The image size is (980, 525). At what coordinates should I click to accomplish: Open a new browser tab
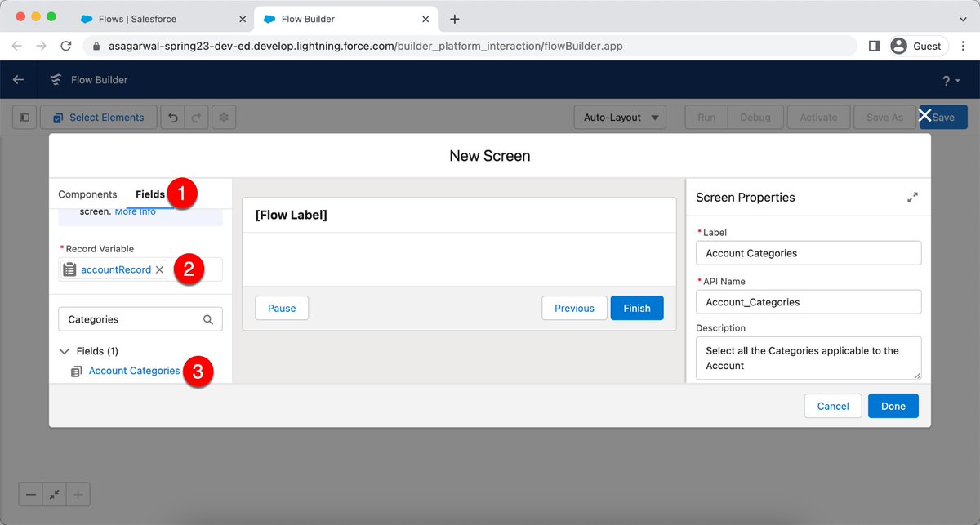coord(455,19)
